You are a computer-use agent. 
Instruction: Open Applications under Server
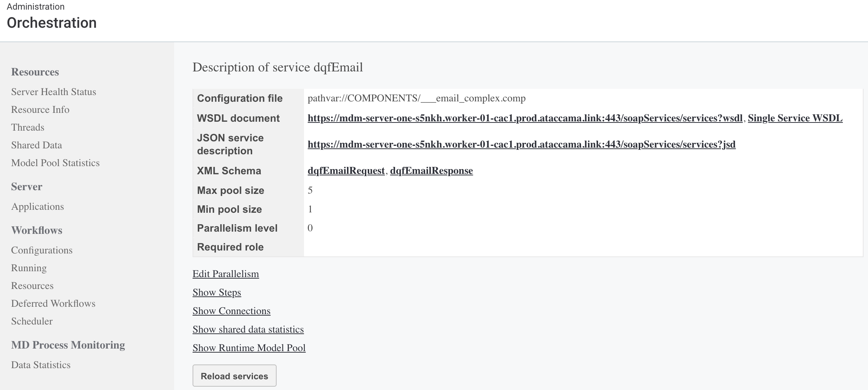37,206
